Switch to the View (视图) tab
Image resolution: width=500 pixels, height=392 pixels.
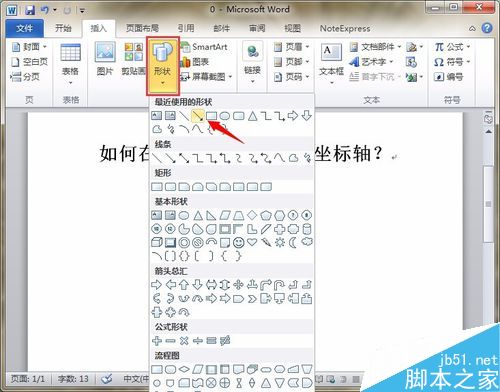(292, 28)
